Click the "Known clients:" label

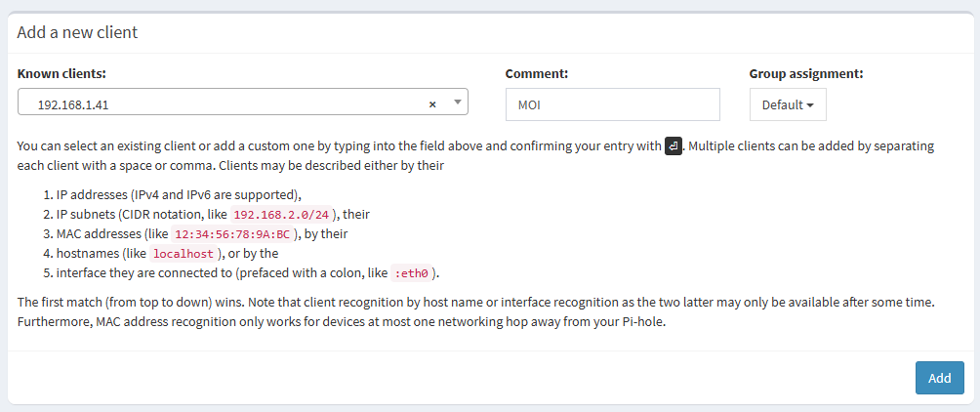[x=61, y=73]
